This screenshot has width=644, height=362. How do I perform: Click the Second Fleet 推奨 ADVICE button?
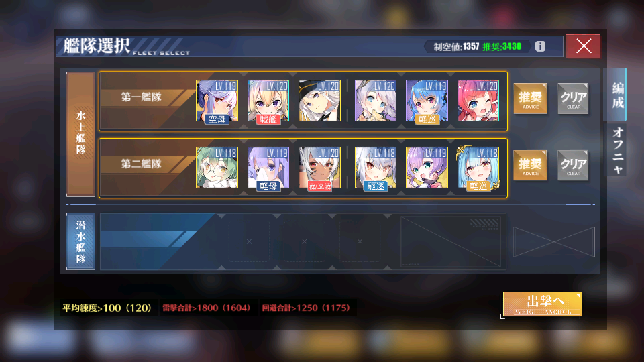[x=530, y=166]
